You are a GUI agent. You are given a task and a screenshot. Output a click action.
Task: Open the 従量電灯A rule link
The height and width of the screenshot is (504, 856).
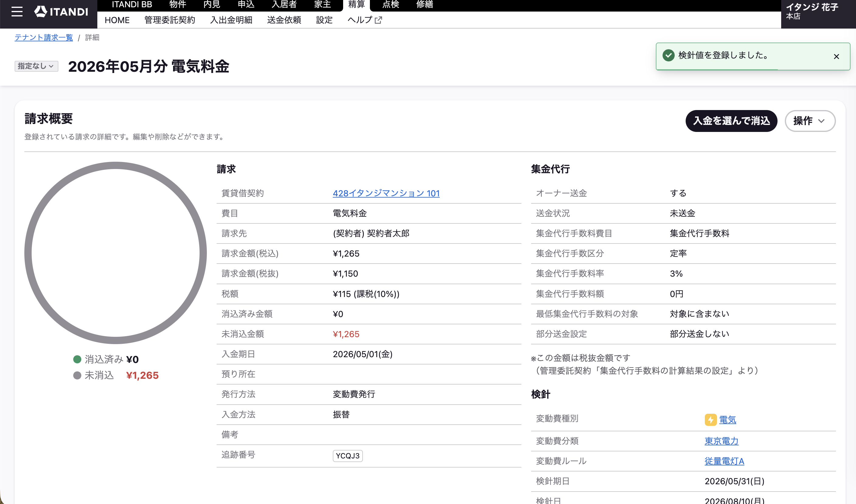724,461
